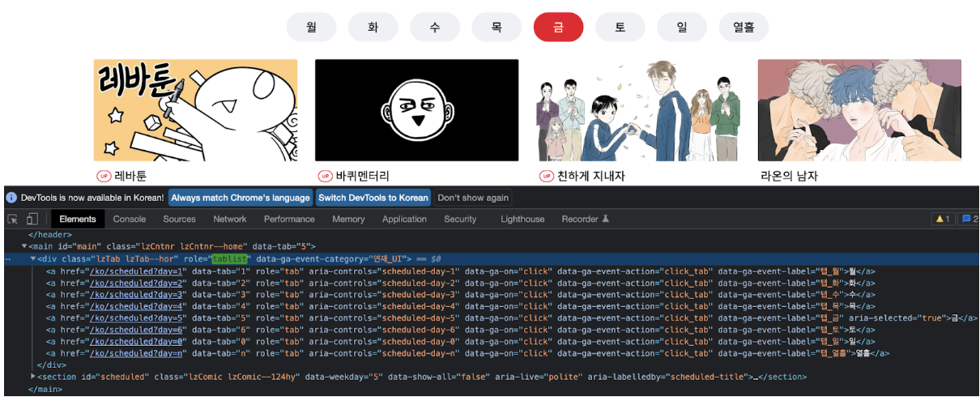Click the /ko/scheduled?day=5 href link
This screenshot has width=980, height=397.
coord(137,318)
